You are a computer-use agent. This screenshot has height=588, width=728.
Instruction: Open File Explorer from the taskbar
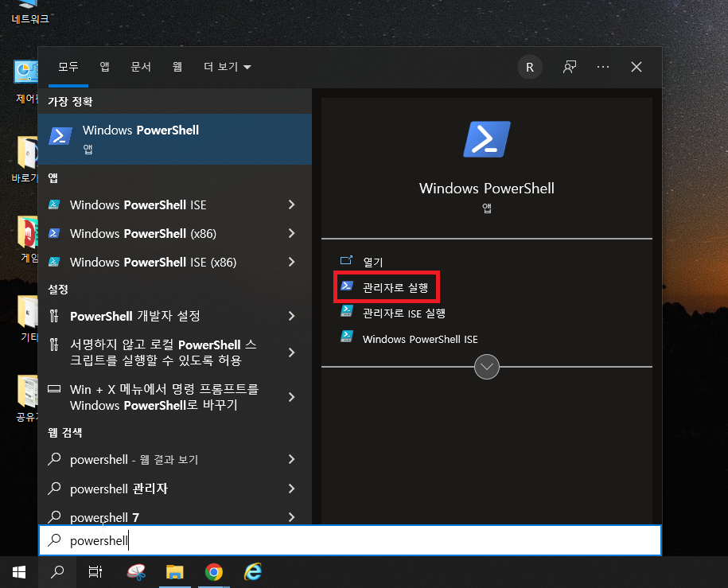[x=174, y=572]
